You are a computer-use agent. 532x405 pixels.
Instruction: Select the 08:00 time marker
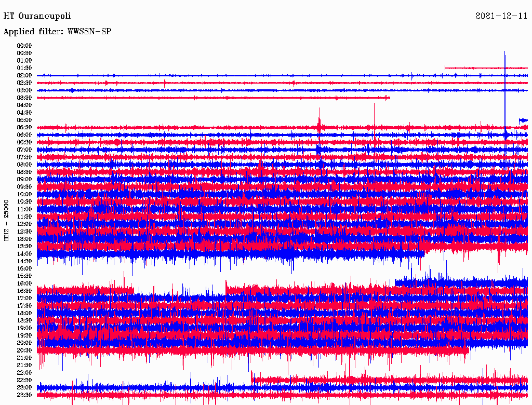click(24, 165)
